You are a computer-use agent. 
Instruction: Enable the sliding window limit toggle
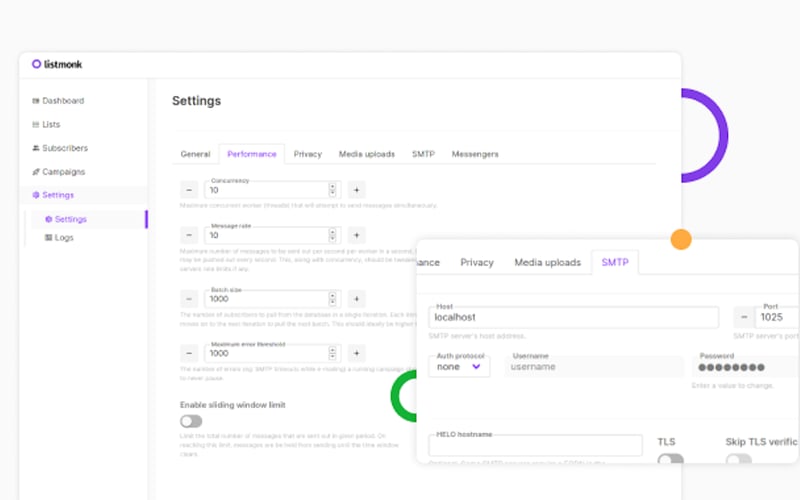pyautogui.click(x=191, y=421)
